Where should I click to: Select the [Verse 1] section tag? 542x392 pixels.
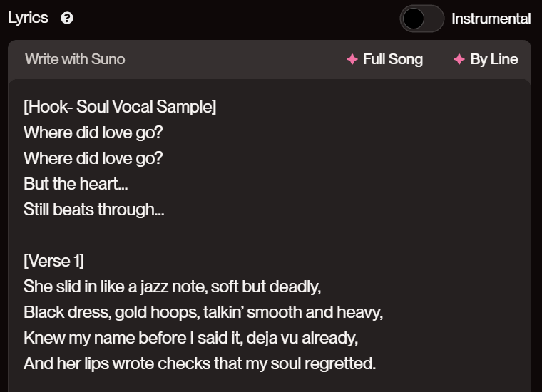pos(53,261)
